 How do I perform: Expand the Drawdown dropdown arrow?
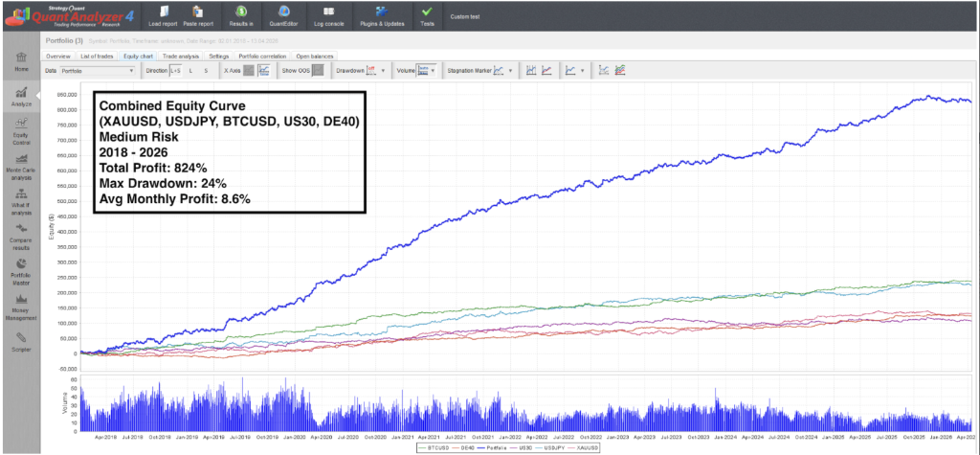click(x=383, y=71)
